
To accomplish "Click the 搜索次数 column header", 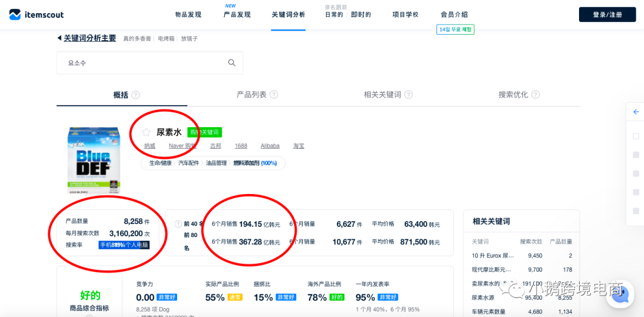I will [531, 242].
